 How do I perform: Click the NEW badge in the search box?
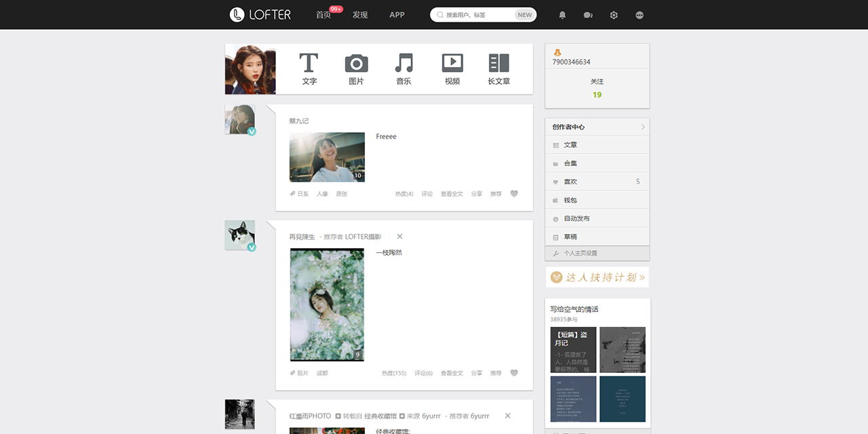pos(525,15)
